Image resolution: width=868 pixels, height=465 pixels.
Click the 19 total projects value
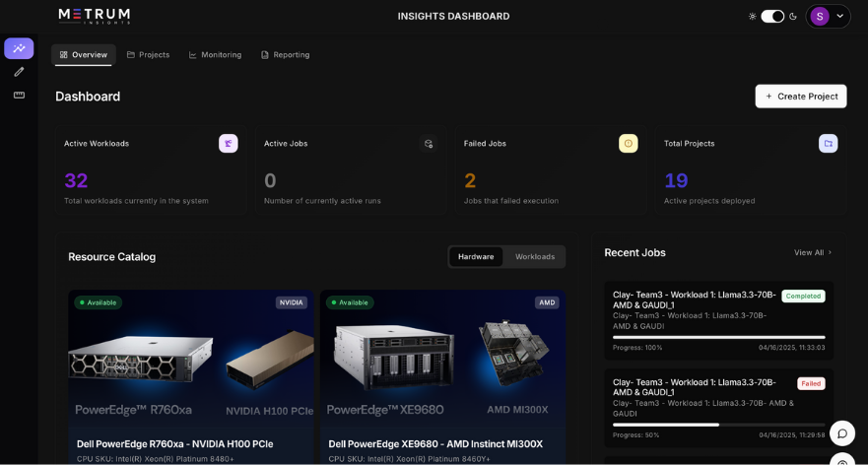(x=676, y=180)
